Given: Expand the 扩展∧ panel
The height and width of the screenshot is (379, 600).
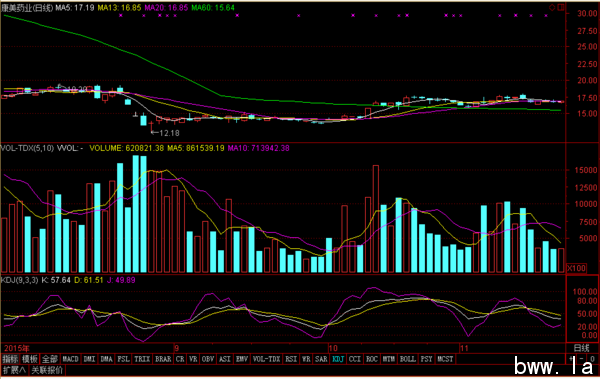Looking at the screenshot, I should 14,370.
